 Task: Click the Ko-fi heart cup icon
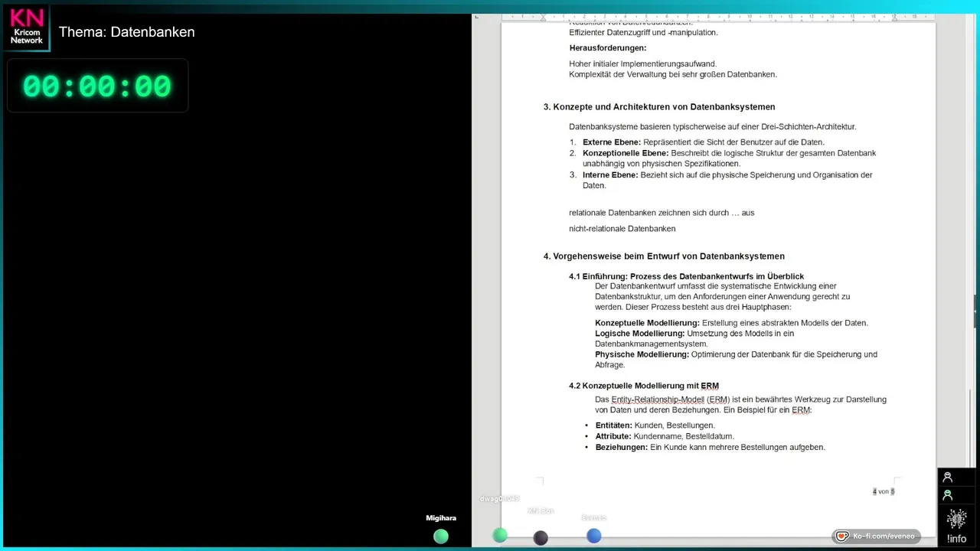842,536
